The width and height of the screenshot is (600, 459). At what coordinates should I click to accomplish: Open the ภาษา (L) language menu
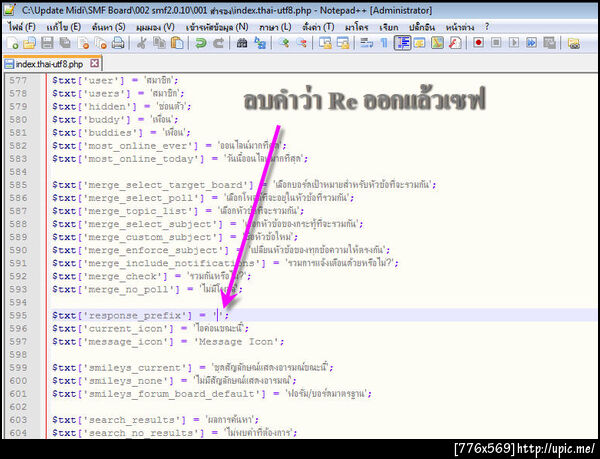275,27
